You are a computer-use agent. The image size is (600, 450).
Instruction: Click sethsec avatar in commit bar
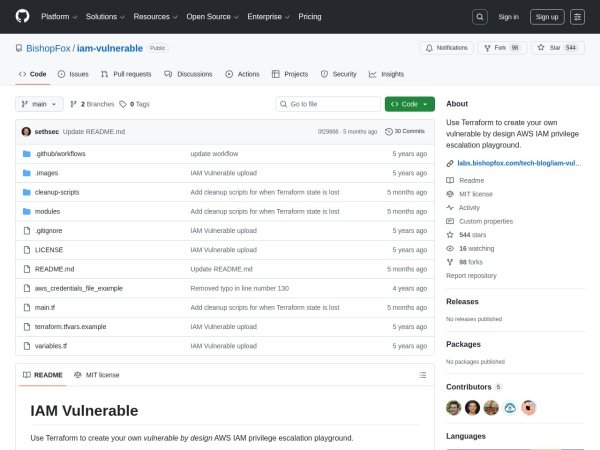pos(26,132)
